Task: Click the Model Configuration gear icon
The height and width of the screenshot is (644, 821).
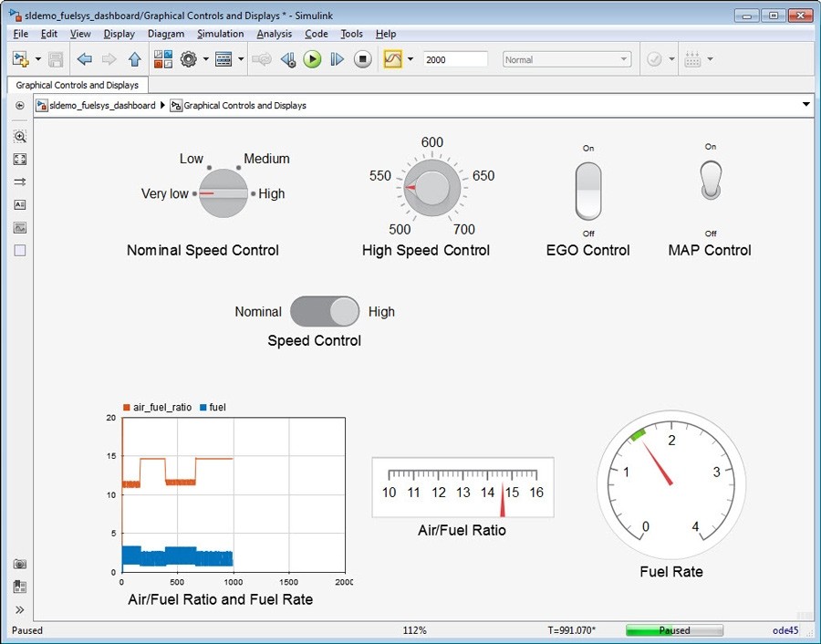Action: click(189, 59)
